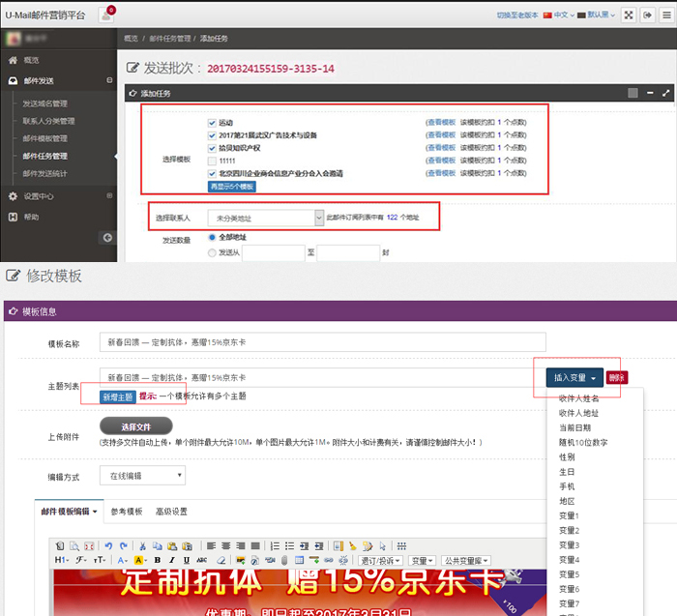Collapse the sidebar using the left arrow icon
Image resolution: width=677 pixels, height=616 pixels.
coord(107,238)
